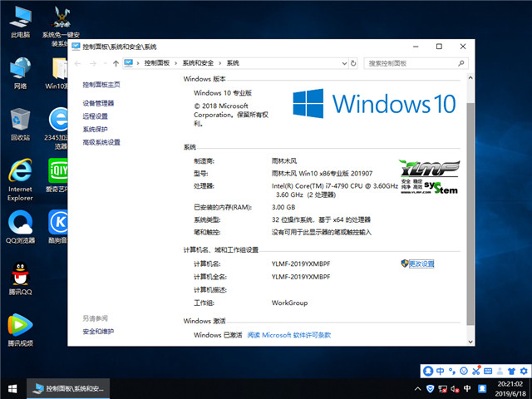Expand chevron after 控制面板 breadcrumb
This screenshot has height=399, width=532.
point(175,63)
